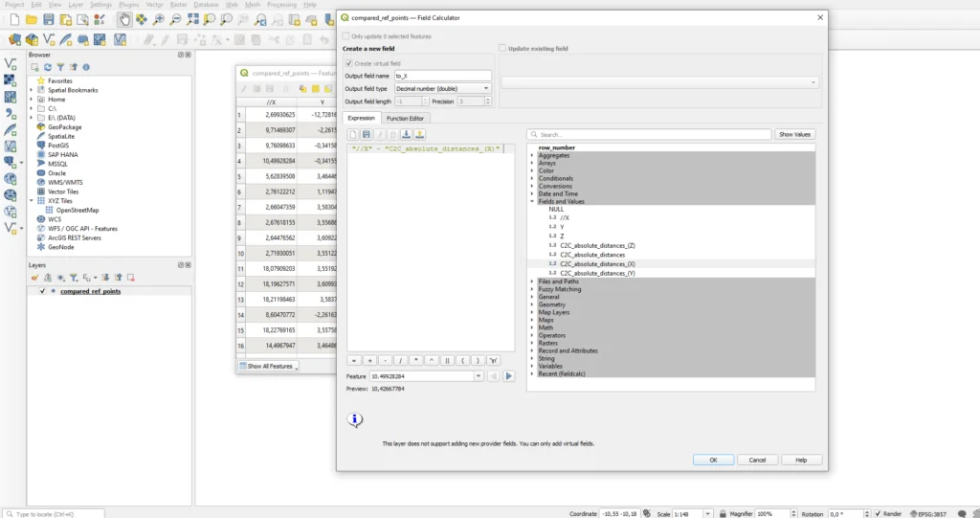Image resolution: width=980 pixels, height=518 pixels.
Task: Go to next feature preview arrow
Action: pos(509,376)
